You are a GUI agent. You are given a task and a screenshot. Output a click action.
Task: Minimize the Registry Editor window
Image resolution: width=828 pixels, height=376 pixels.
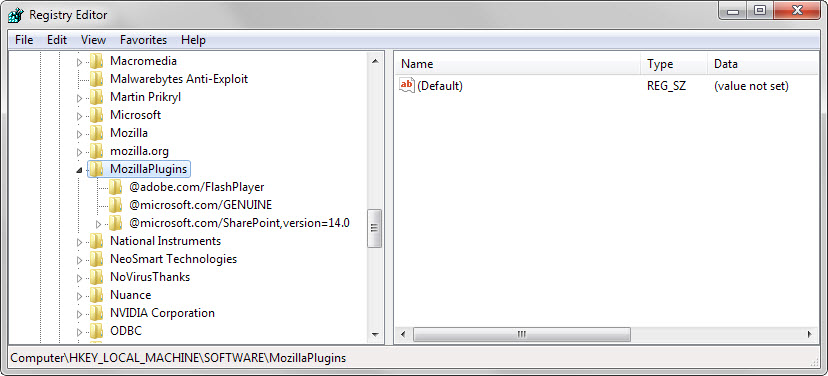tap(733, 11)
